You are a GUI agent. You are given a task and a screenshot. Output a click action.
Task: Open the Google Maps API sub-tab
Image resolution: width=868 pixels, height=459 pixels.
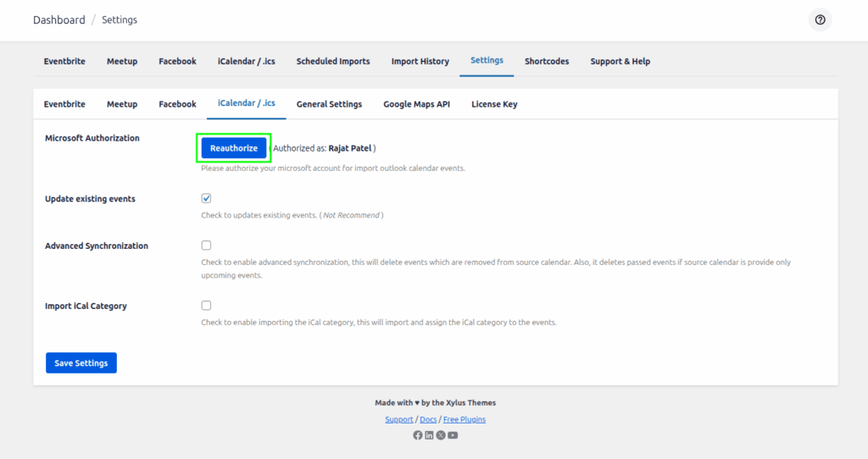(416, 104)
